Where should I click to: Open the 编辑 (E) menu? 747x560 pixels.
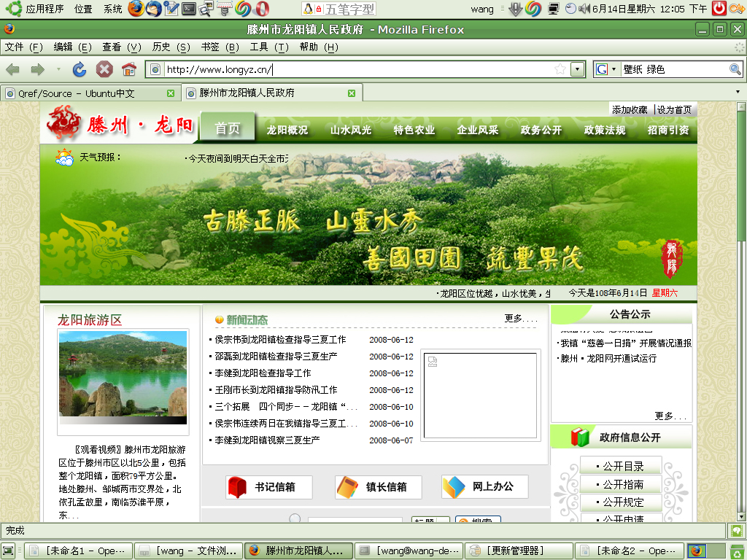tap(72, 47)
